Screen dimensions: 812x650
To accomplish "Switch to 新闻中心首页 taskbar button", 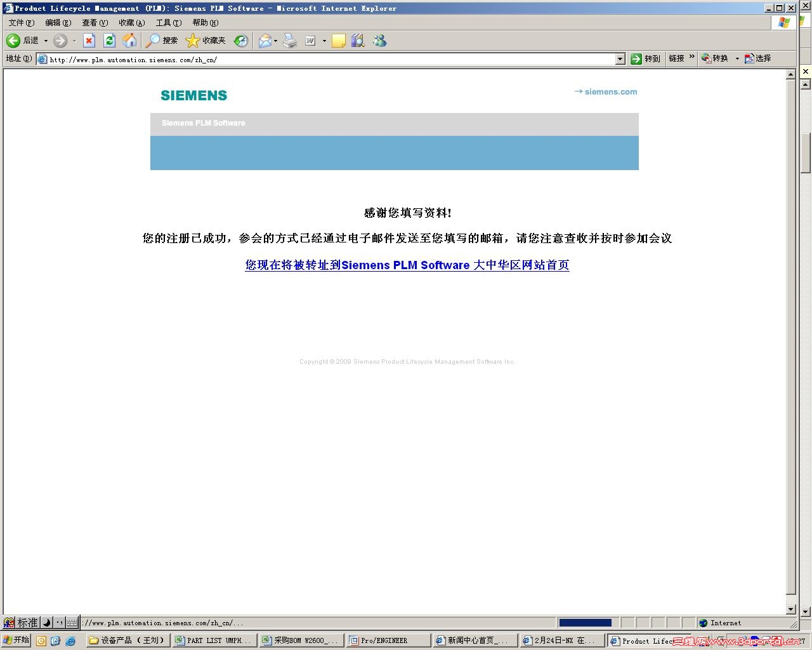I will 475,640.
